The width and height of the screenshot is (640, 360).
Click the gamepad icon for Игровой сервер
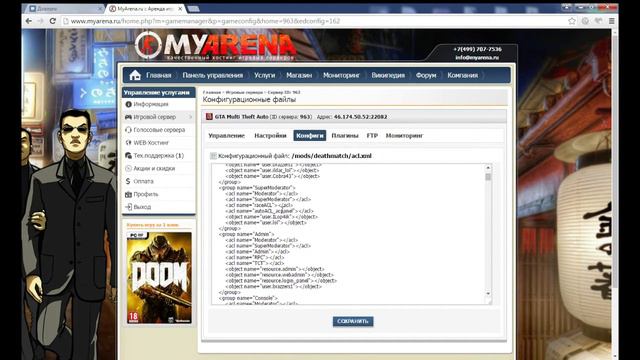point(128,117)
